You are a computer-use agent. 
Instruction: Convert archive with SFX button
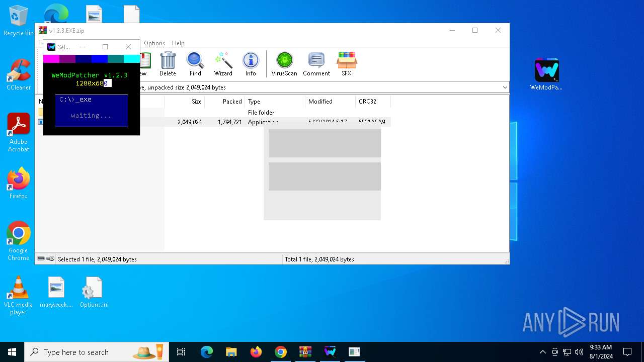tap(347, 64)
